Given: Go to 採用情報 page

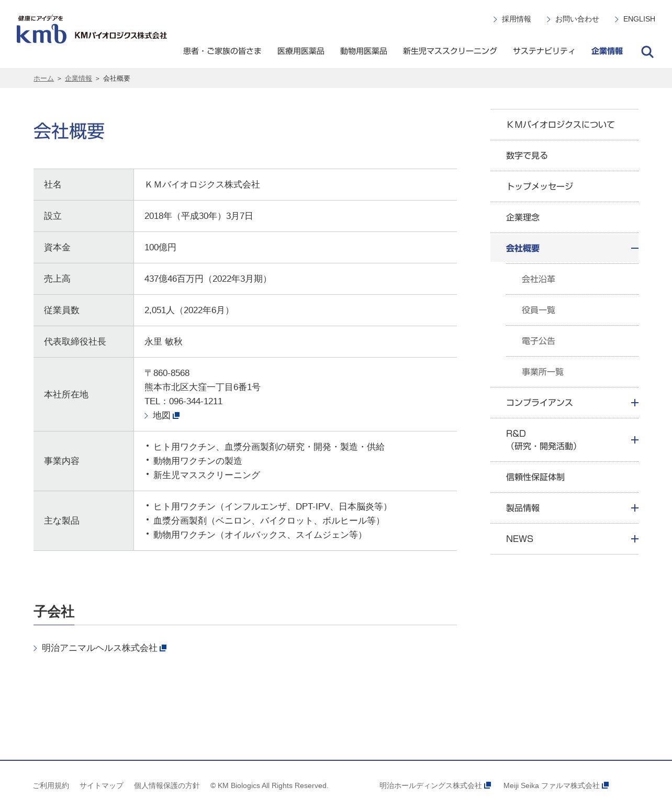Looking at the screenshot, I should click(x=517, y=19).
